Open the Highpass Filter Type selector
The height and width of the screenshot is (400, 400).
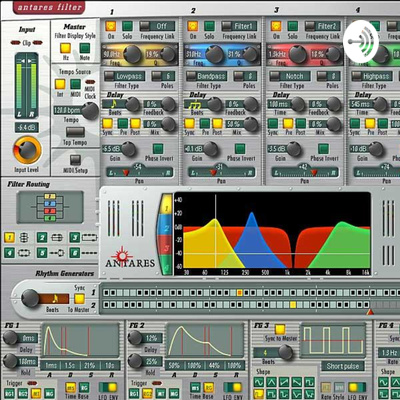pyautogui.click(x=372, y=76)
